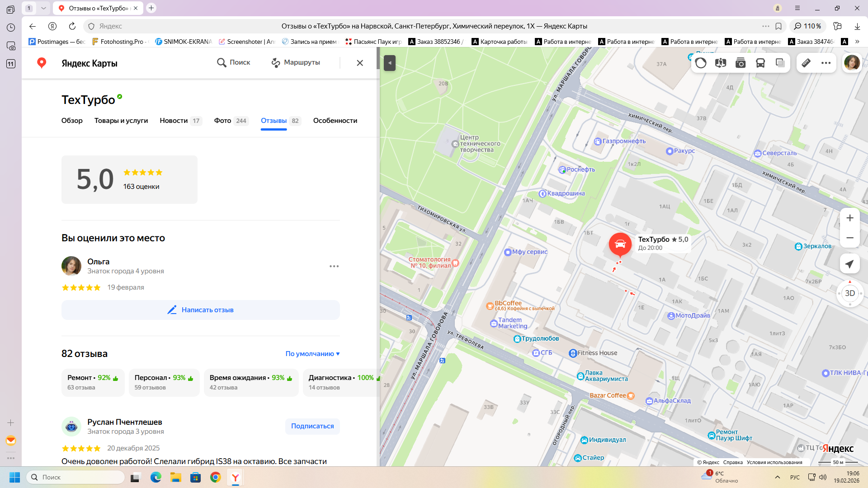Enable the street panoramas layer icon
Viewport: 868px width, 488px height.
[721, 63]
